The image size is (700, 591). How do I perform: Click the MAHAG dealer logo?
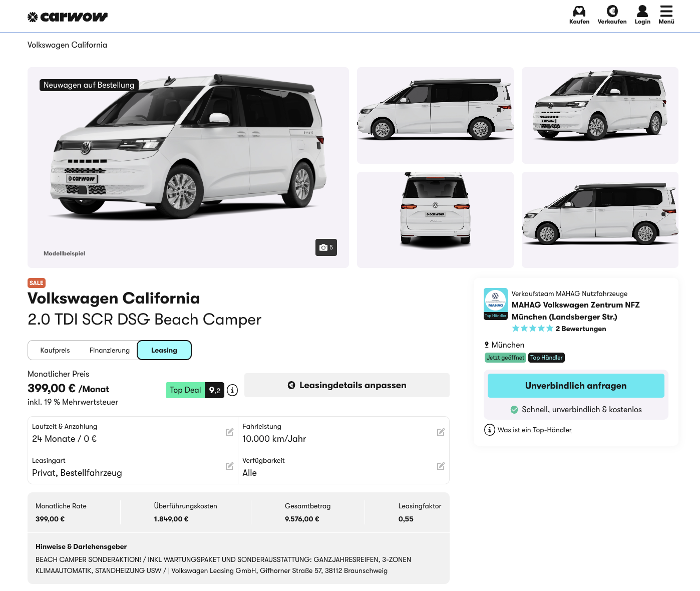(x=496, y=304)
